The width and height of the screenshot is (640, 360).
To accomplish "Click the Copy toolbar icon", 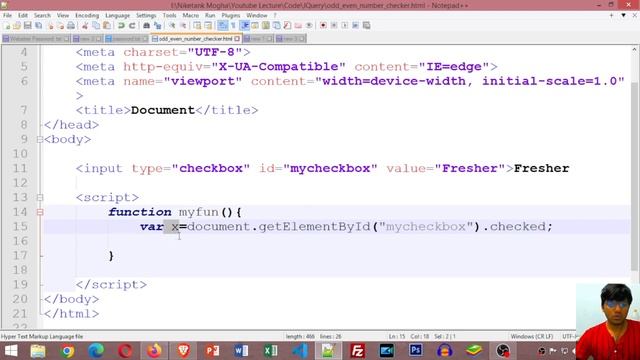I will [x=96, y=25].
